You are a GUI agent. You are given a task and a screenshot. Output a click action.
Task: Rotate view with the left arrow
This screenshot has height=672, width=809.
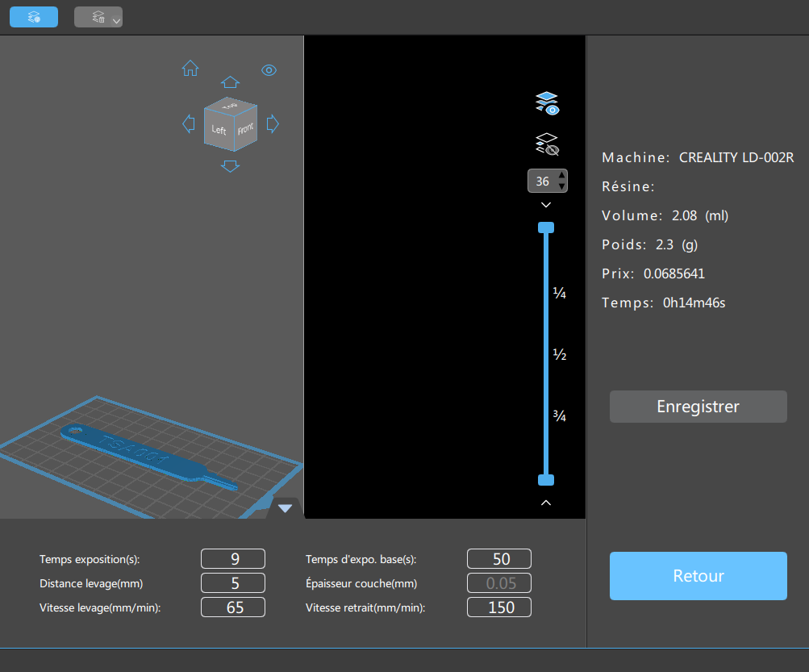click(189, 124)
